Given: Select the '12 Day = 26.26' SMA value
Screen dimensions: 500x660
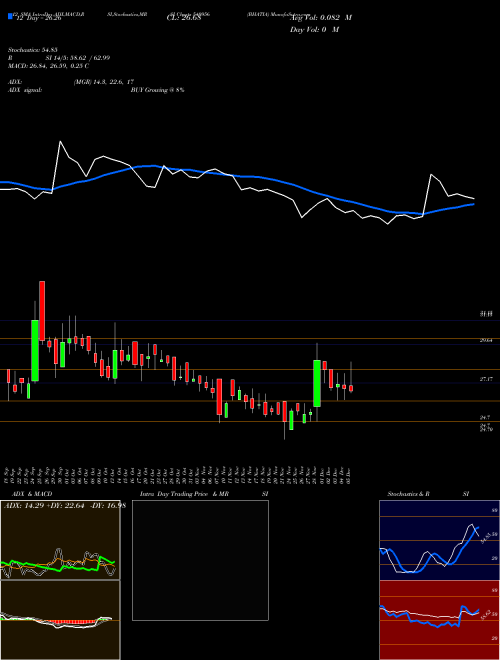Looking at the screenshot, I should tap(37, 18).
